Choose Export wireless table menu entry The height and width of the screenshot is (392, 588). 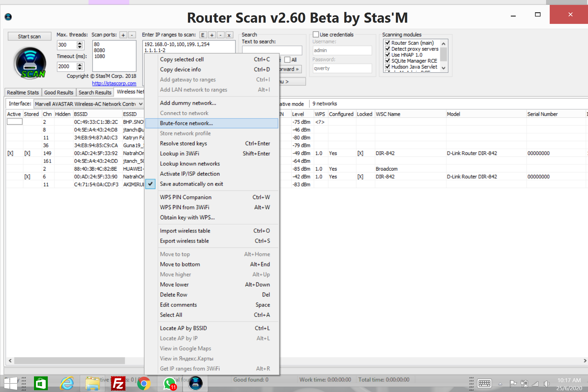[x=212, y=241]
